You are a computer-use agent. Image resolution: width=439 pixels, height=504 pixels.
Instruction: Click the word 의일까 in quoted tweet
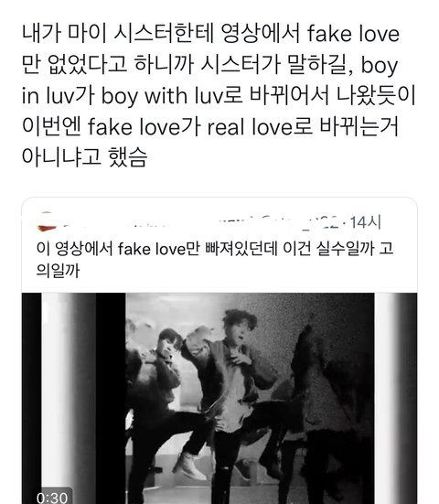[x=58, y=271]
